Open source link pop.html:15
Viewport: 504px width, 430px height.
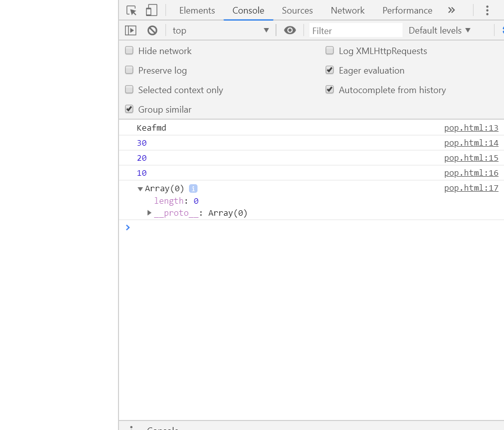(x=471, y=158)
